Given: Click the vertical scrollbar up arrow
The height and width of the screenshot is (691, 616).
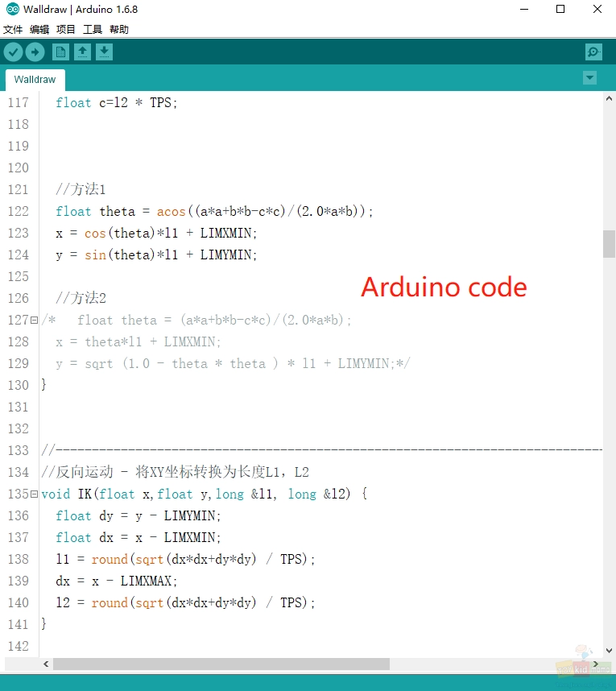Looking at the screenshot, I should [x=609, y=99].
